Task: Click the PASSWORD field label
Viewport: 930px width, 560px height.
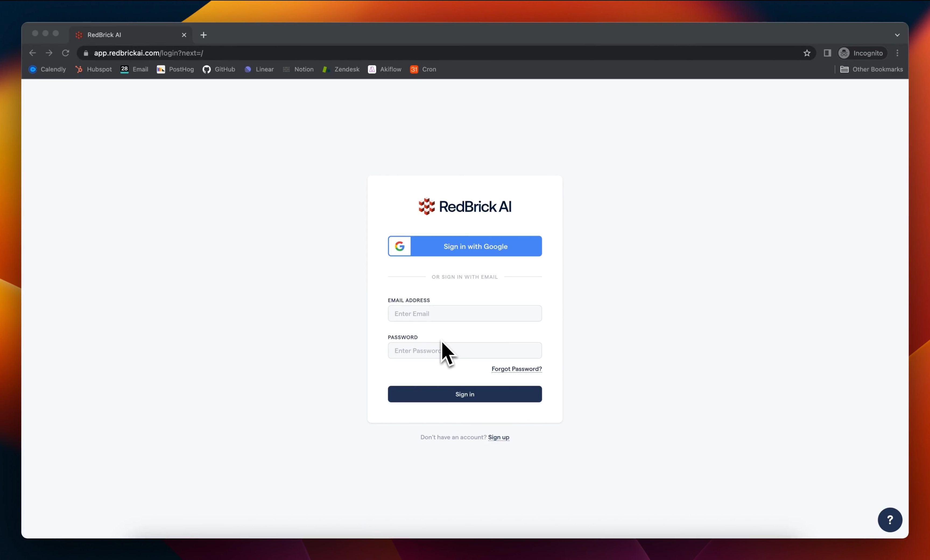Action: coord(402,337)
